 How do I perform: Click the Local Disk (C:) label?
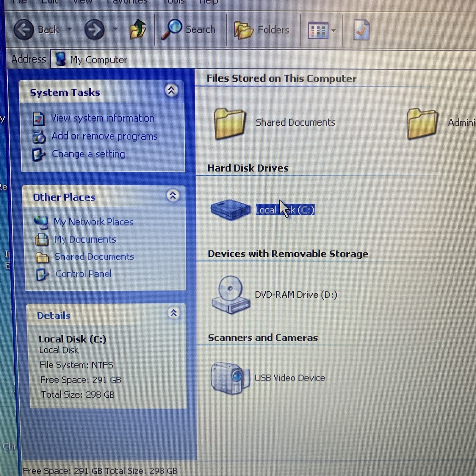point(285,210)
